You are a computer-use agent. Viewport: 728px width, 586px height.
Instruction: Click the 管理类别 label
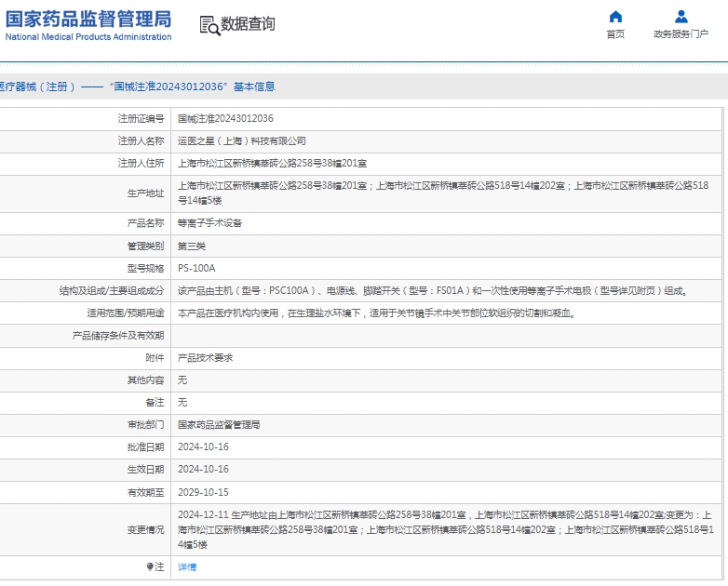click(146, 246)
